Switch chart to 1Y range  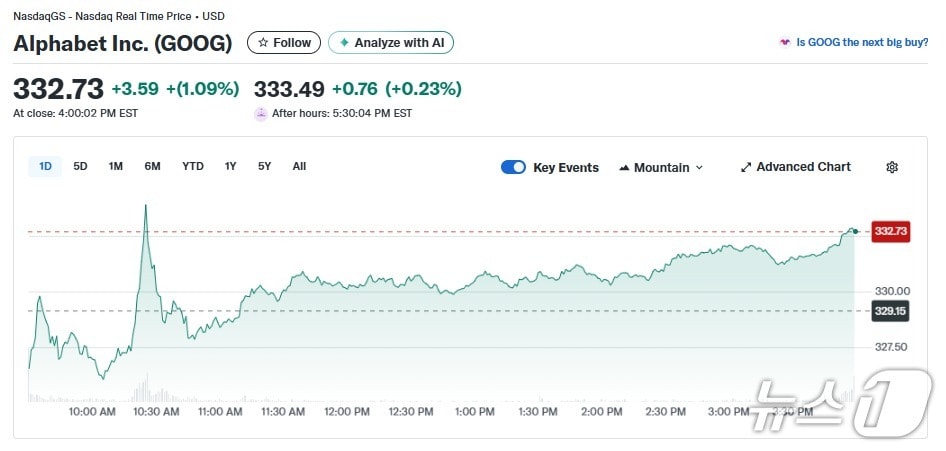(x=231, y=166)
